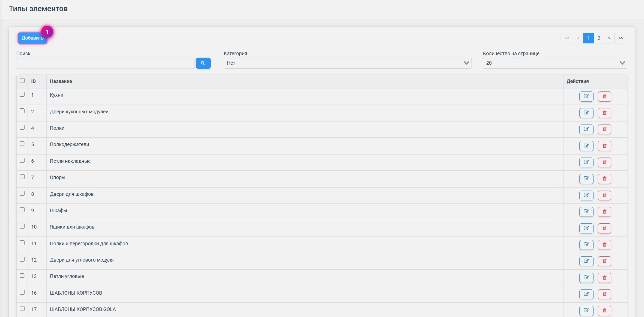Click Полки и перегородки для шкафов text

(89, 244)
